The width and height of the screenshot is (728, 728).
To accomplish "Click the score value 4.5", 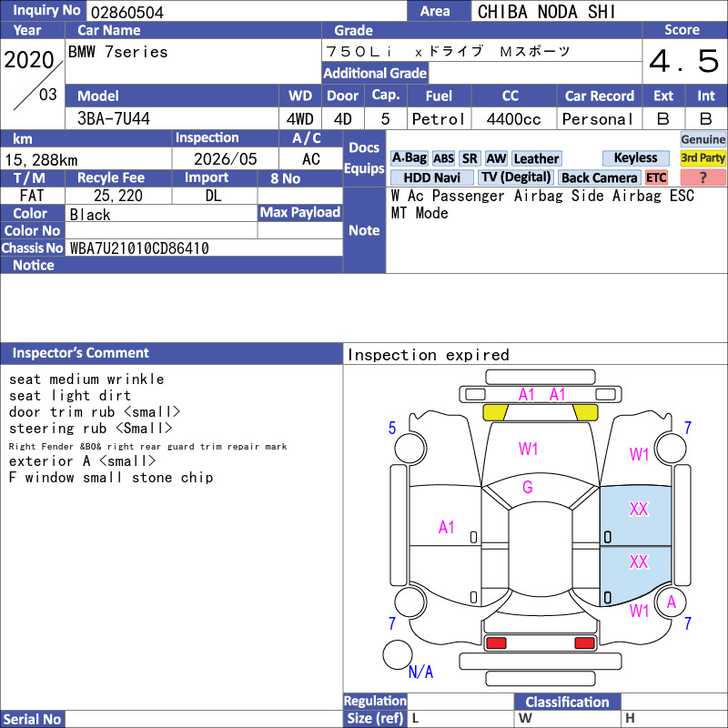I will point(684,61).
